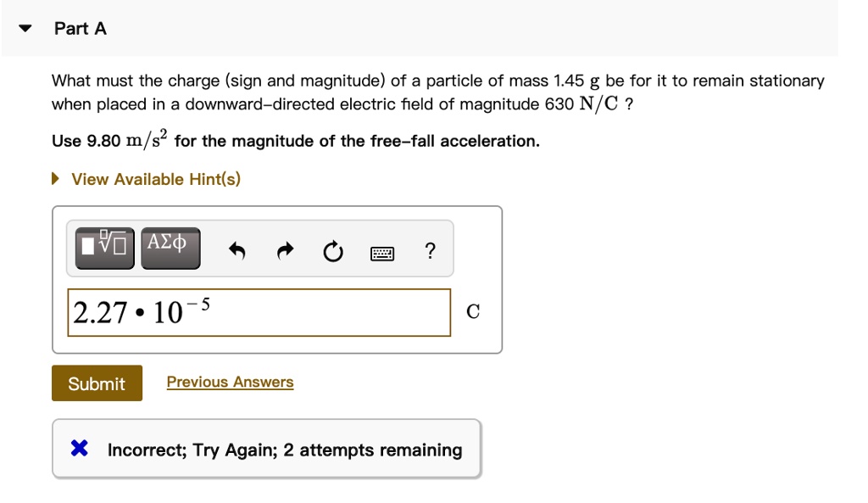This screenshot has height=503, width=868.
Task: Click the blue X incorrect feedback icon
Action: coord(80,448)
